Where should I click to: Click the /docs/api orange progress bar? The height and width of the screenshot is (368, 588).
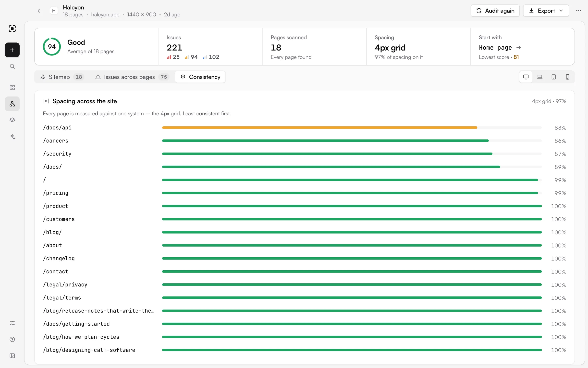[319, 128]
